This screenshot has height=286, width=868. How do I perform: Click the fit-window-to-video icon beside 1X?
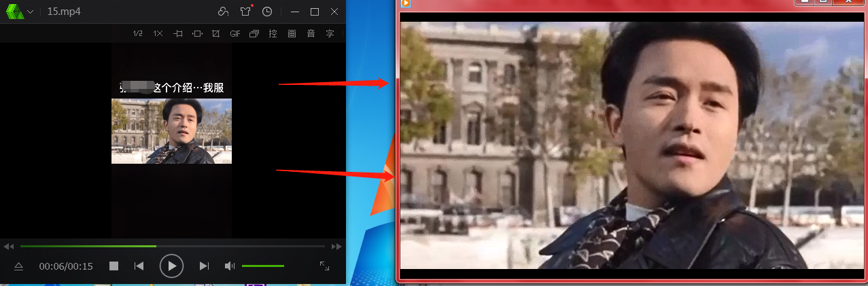177,33
